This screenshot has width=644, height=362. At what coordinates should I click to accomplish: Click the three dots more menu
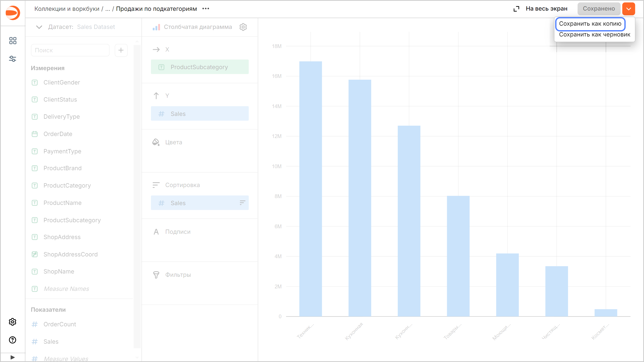(206, 9)
